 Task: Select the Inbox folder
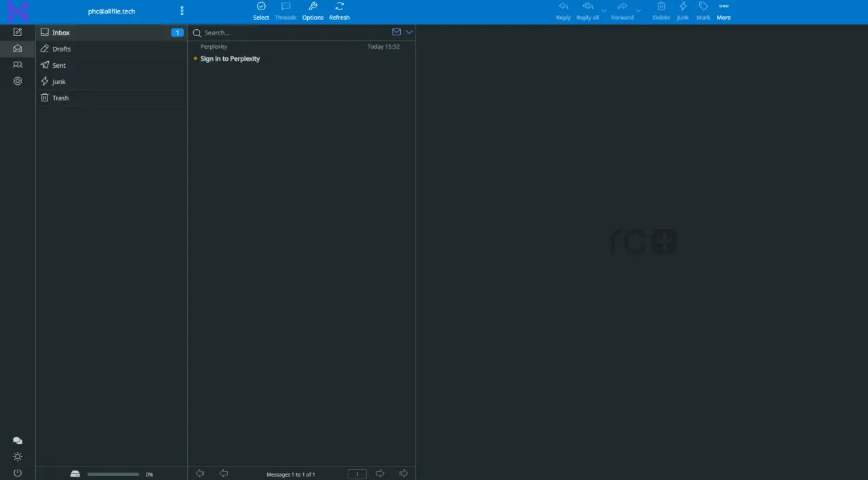coord(112,33)
